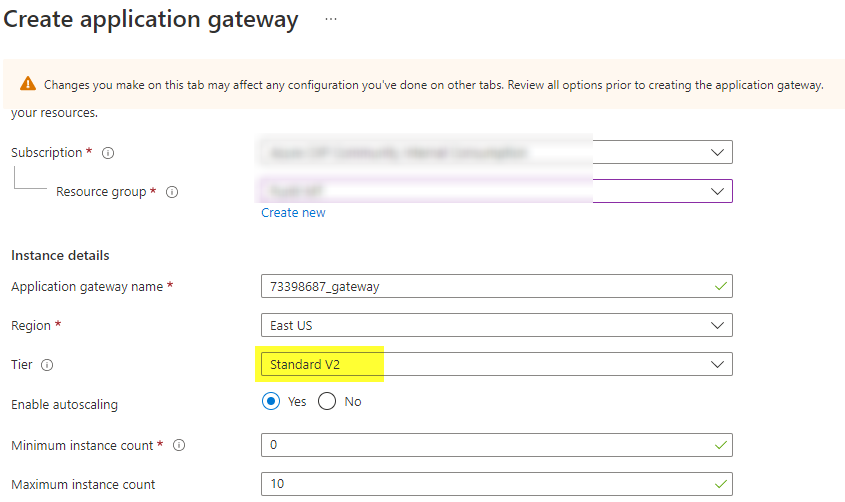Click the warning triangle icon in banner
This screenshot has width=845, height=502.
point(28,85)
